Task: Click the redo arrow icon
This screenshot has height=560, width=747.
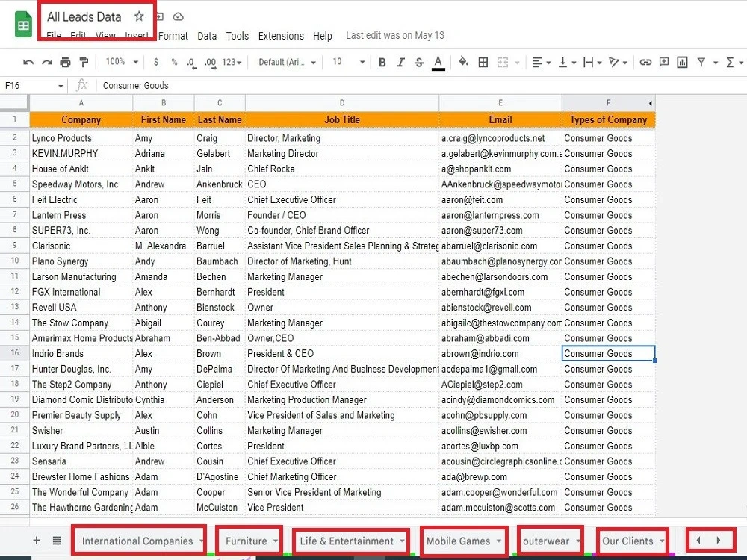Action: click(x=46, y=63)
